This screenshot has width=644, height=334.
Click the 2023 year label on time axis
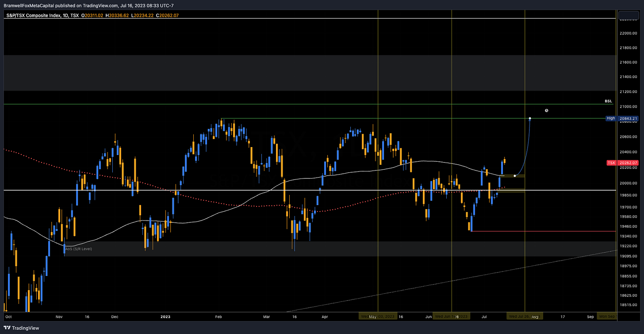[165, 317]
